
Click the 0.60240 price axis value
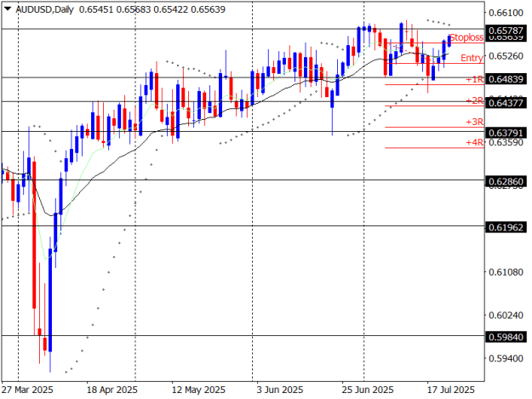(506, 316)
